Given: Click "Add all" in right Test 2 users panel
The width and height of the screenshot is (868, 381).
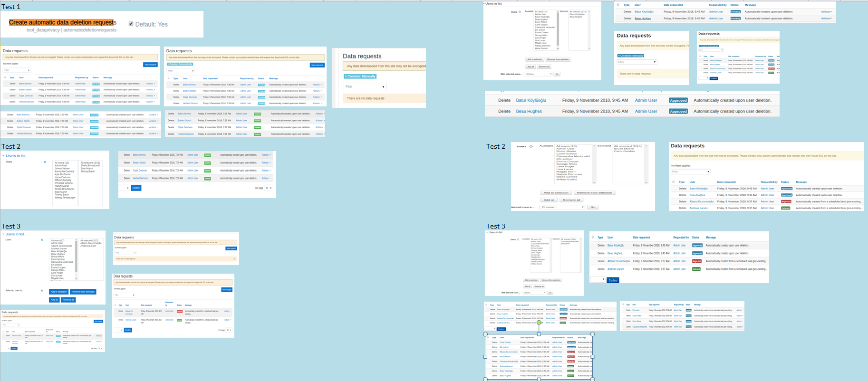Looking at the screenshot, I should pos(549,200).
